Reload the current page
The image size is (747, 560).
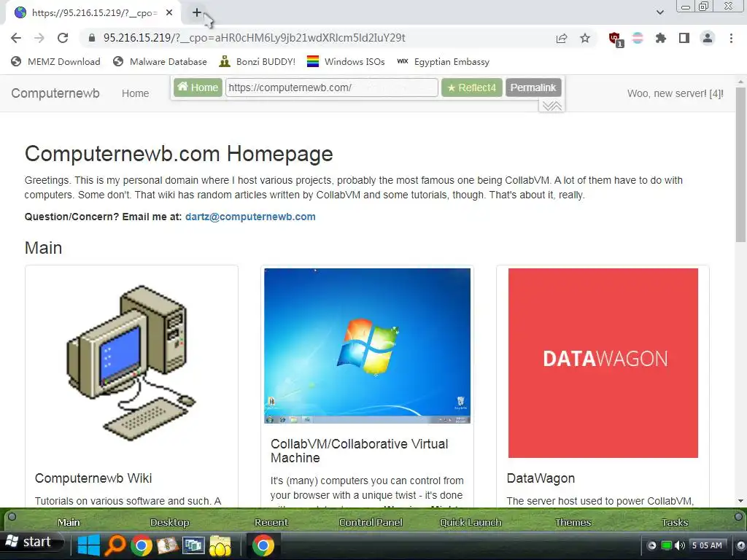(x=63, y=38)
